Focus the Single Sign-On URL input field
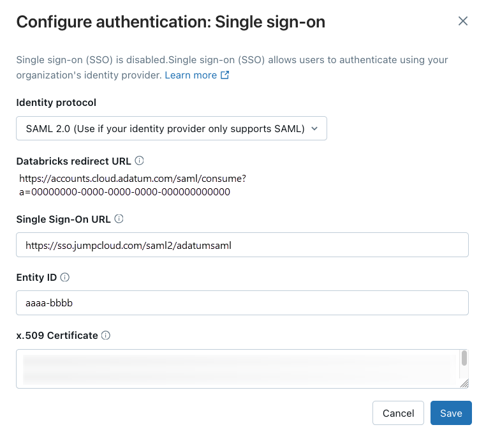This screenshot has width=486, height=448. click(x=242, y=244)
